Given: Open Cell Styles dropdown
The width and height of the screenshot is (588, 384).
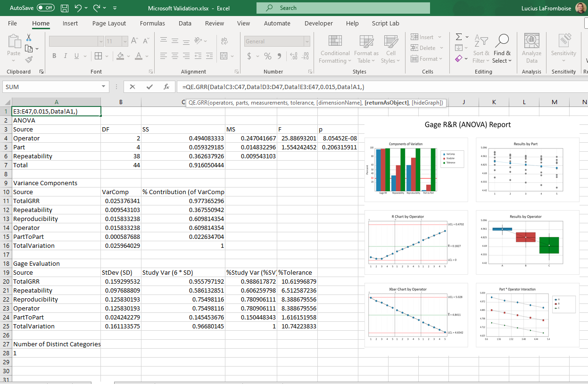Looking at the screenshot, I should pyautogui.click(x=390, y=48).
